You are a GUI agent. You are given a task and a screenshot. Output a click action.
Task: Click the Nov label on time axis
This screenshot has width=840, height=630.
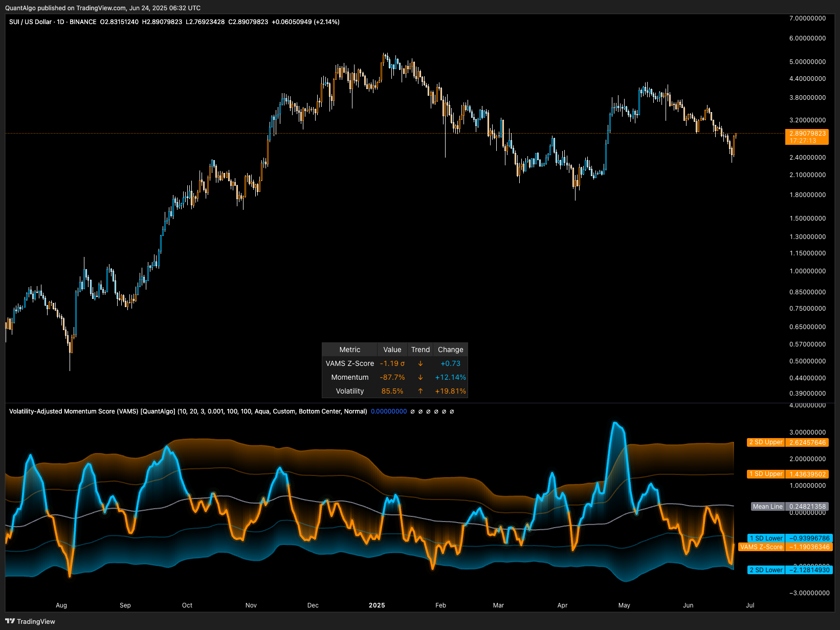pos(251,605)
